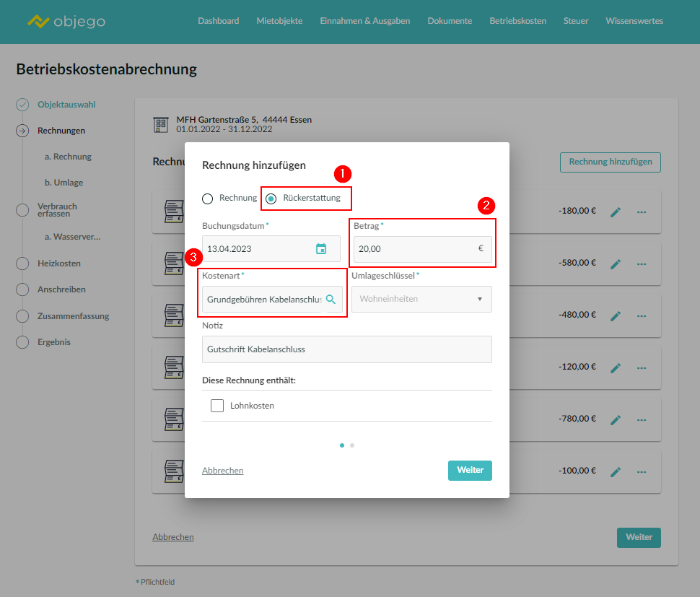Click the search magnifier in Kostenart field
The width and height of the screenshot is (700, 597).
click(x=331, y=299)
